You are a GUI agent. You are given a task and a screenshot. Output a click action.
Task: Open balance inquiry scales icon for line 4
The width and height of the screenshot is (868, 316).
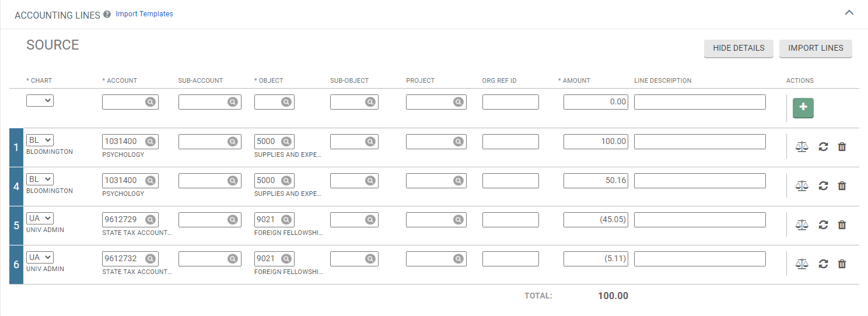pyautogui.click(x=802, y=186)
